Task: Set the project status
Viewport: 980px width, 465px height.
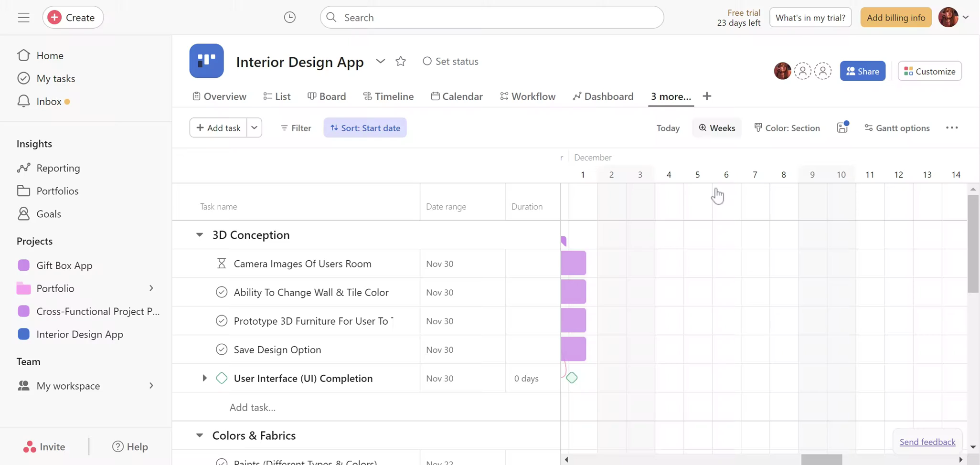Action: [450, 61]
